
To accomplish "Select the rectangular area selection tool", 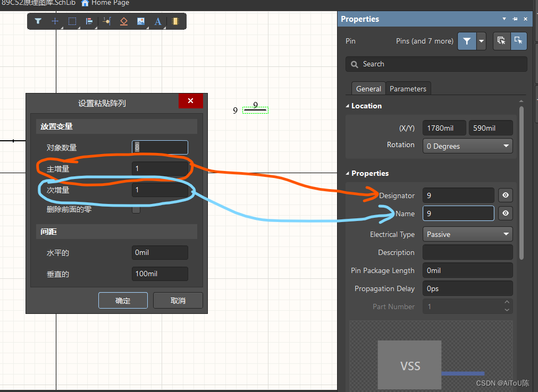I will (x=72, y=21).
